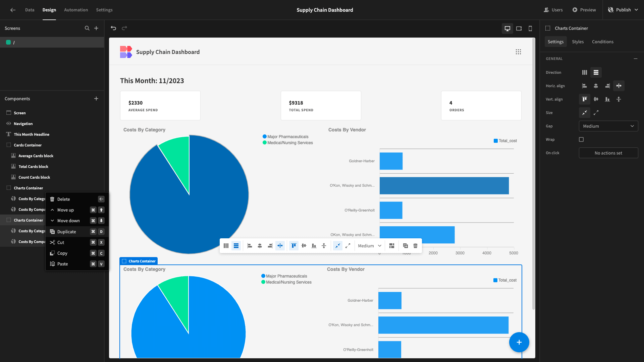Choose Paste from the context menu
Image resolution: width=644 pixels, height=362 pixels.
77,264
